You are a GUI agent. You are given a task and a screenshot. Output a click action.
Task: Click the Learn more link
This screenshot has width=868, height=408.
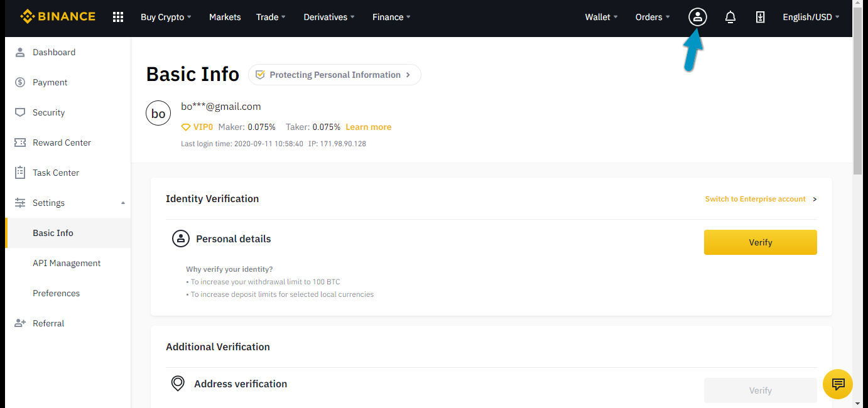369,127
